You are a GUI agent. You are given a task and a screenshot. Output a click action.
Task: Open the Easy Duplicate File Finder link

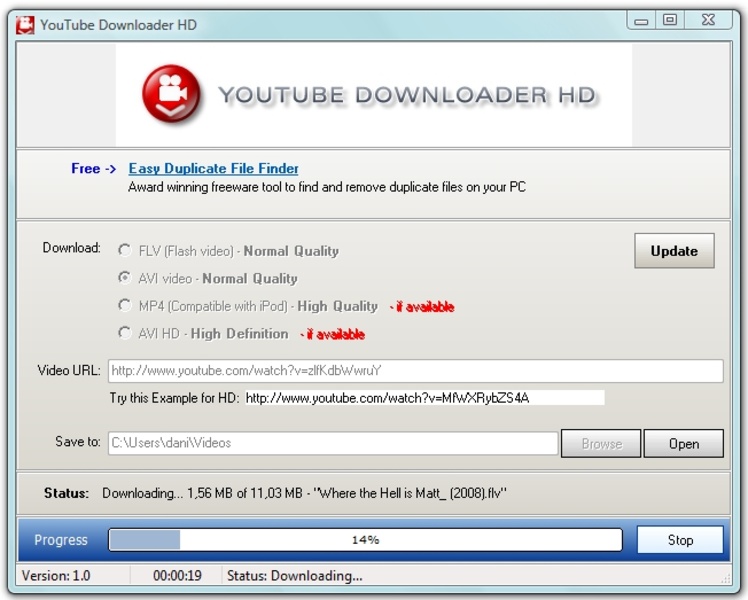[x=213, y=168]
